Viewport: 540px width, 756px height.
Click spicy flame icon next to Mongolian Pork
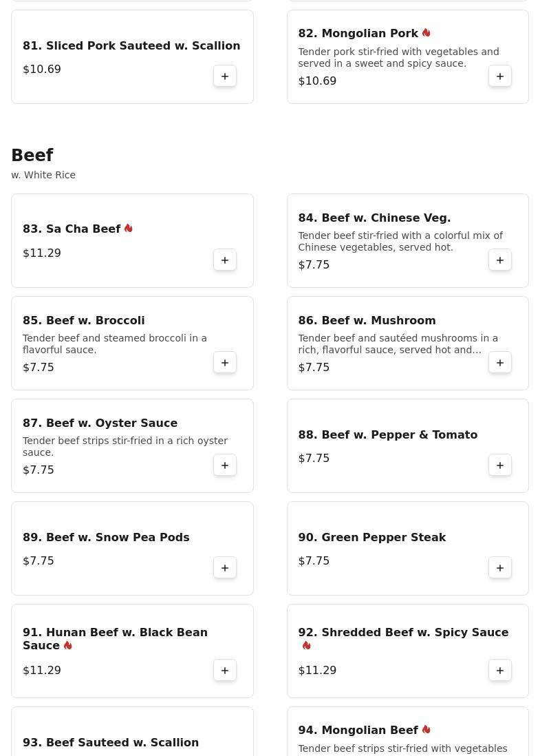[426, 33]
